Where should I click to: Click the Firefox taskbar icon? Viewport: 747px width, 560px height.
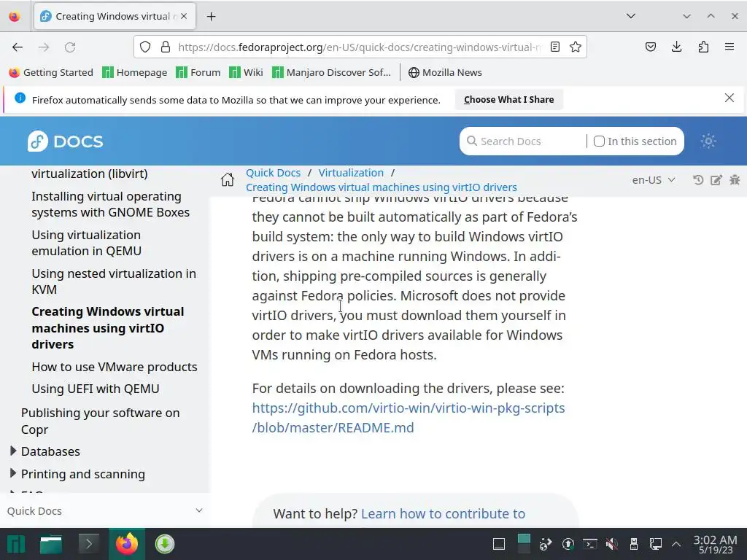(x=127, y=544)
